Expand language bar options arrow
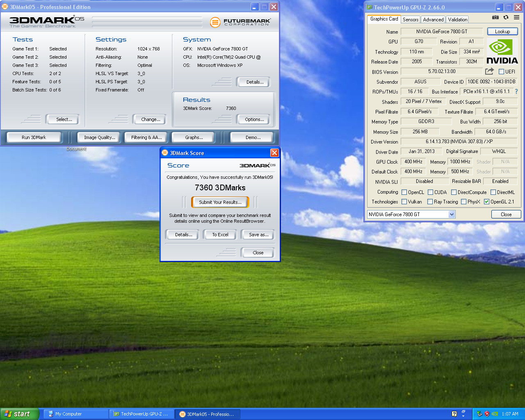This screenshot has height=420, width=525. tap(463, 416)
